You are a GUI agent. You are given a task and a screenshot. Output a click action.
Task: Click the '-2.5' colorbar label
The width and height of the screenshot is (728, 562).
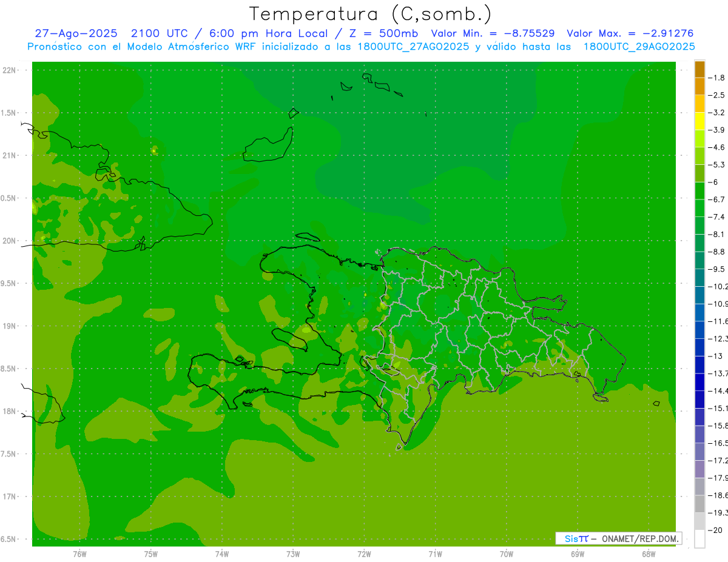[x=718, y=95]
